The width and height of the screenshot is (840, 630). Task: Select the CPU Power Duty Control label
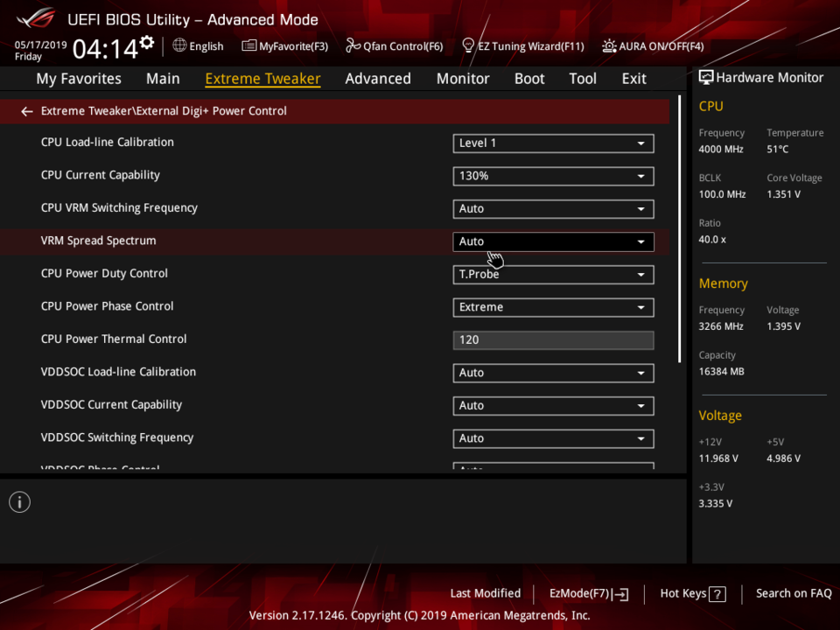(x=104, y=274)
